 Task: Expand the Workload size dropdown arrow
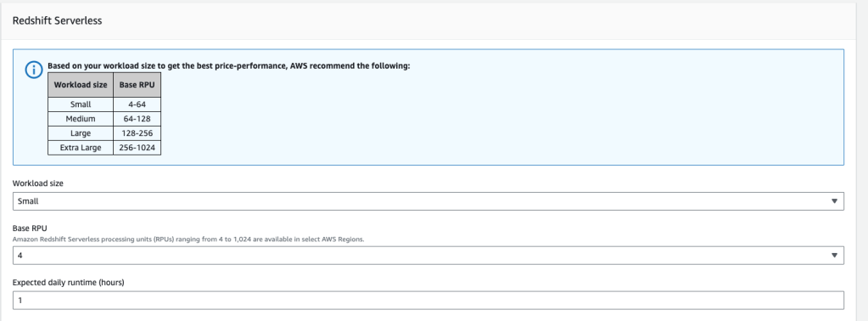[x=834, y=201]
